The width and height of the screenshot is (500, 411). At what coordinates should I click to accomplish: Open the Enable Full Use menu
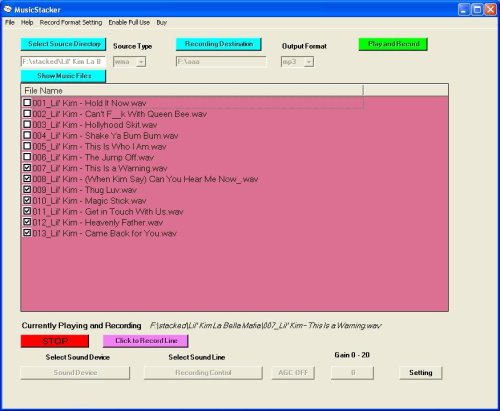[x=129, y=22]
